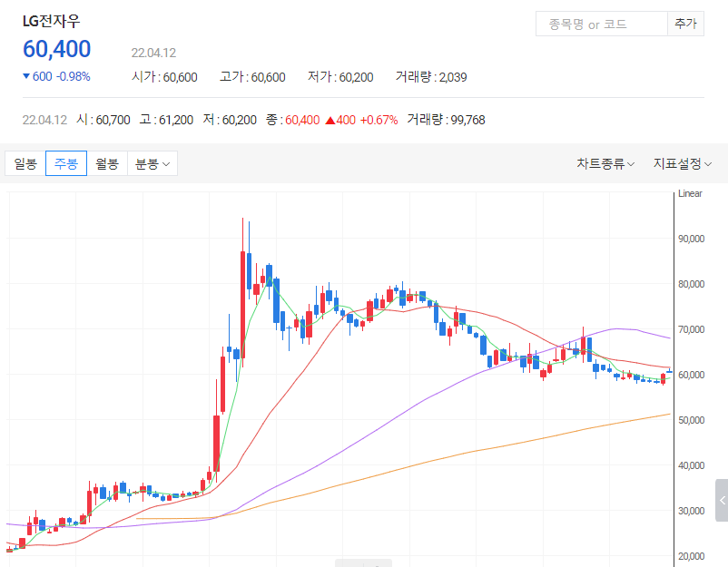
Task: Click the 고가 60,600 high price
Action: point(252,77)
